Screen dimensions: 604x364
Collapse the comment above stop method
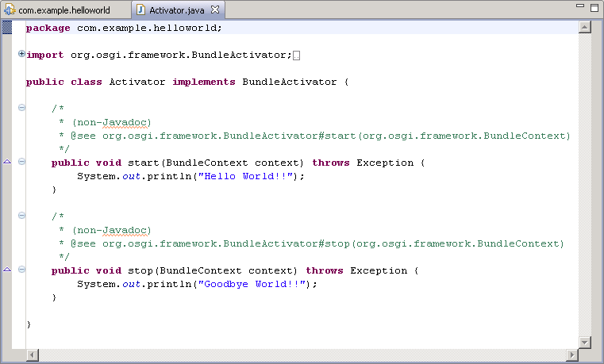pos(21,216)
